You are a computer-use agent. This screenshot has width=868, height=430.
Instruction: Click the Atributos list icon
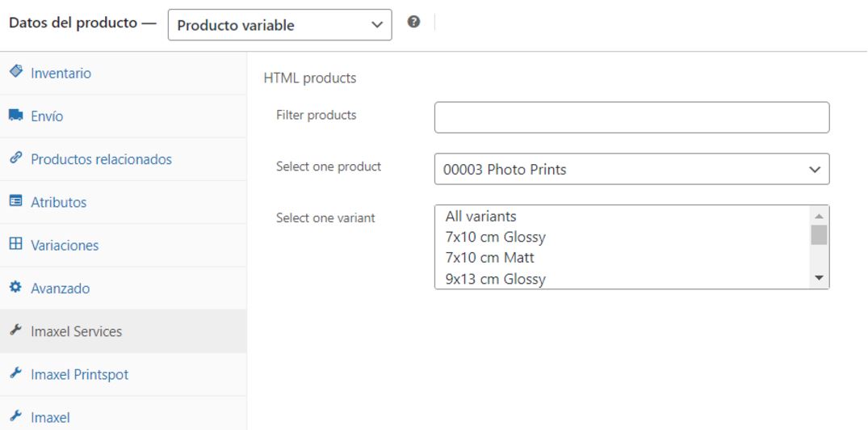[x=15, y=201]
